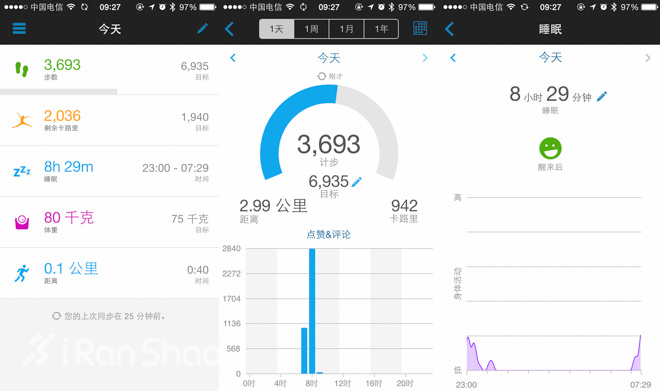Tap the purple sleep activity graph
Image resolution: width=660 pixels, height=391 pixels.
(554, 353)
